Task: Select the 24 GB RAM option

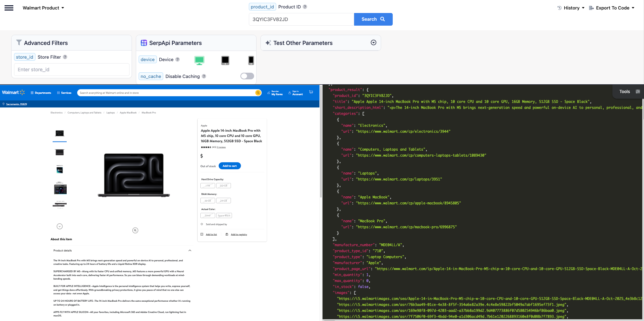Action: click(x=224, y=201)
